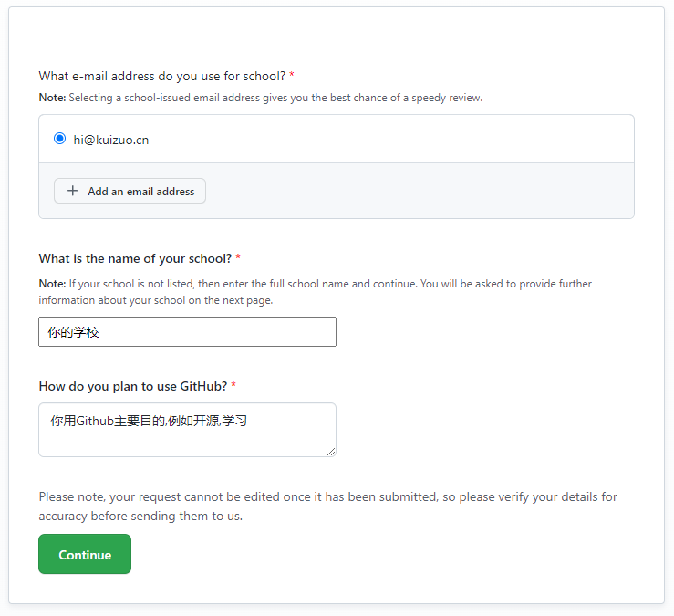Click the plus icon beside Add an email address
Viewport: 674px width, 616px height.
coord(73,192)
